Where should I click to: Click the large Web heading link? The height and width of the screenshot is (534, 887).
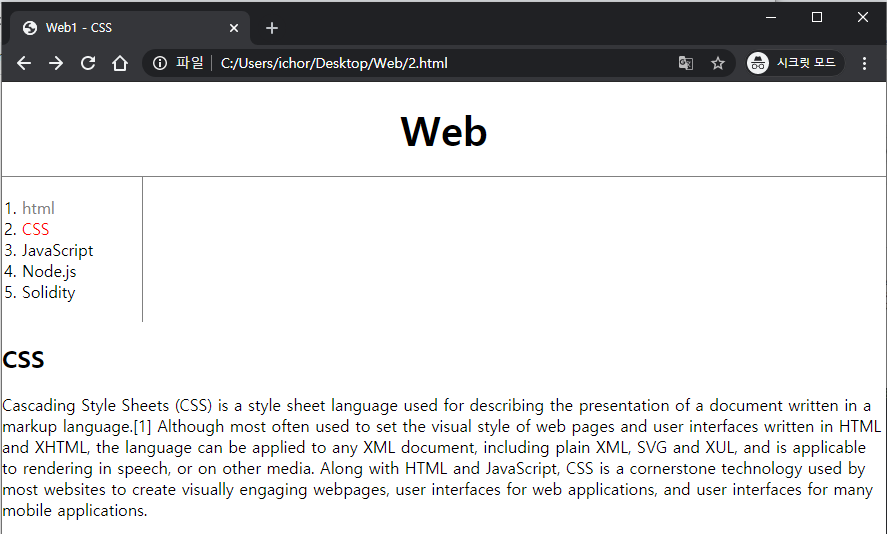pos(444,131)
